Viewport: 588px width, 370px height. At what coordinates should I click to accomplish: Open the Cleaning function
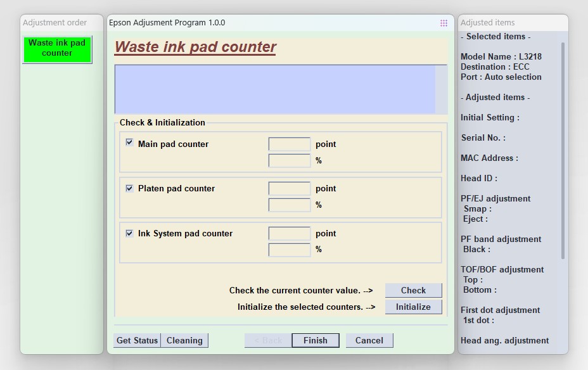(184, 340)
